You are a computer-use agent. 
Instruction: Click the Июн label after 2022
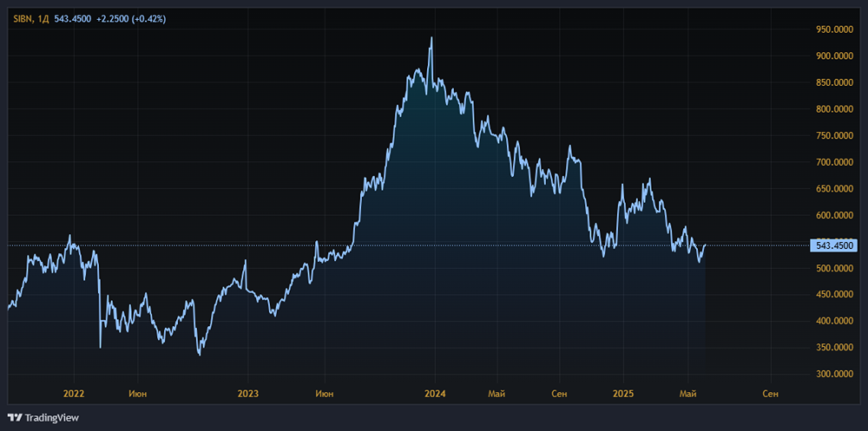pyautogui.click(x=137, y=394)
